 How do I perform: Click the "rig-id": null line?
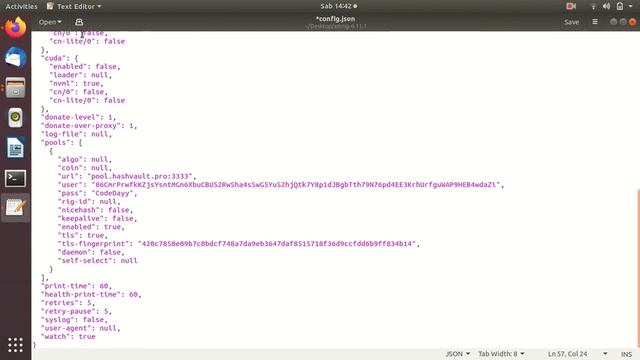coord(89,202)
